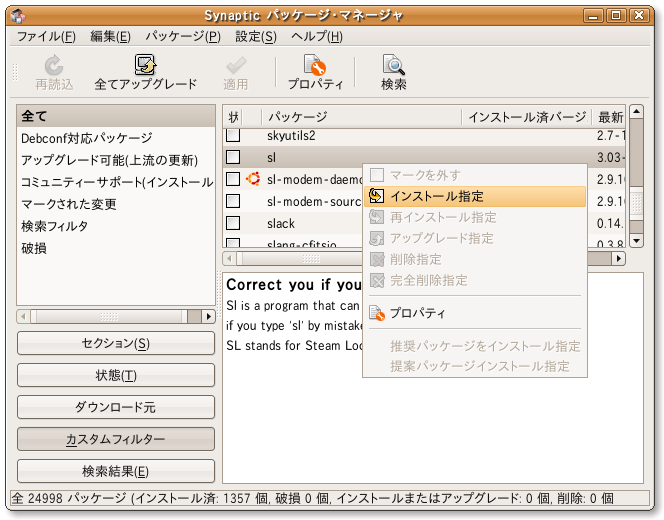Click the 検索結果(E) button

[116, 471]
